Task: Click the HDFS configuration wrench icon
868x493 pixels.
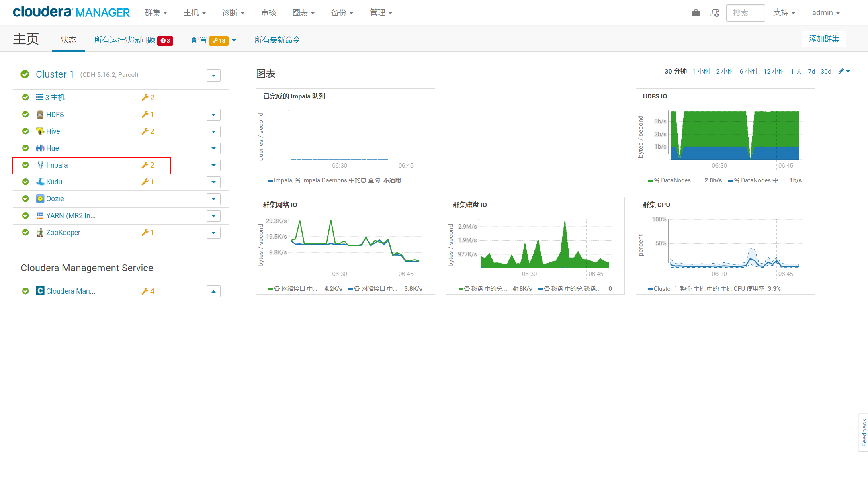Action: click(145, 115)
